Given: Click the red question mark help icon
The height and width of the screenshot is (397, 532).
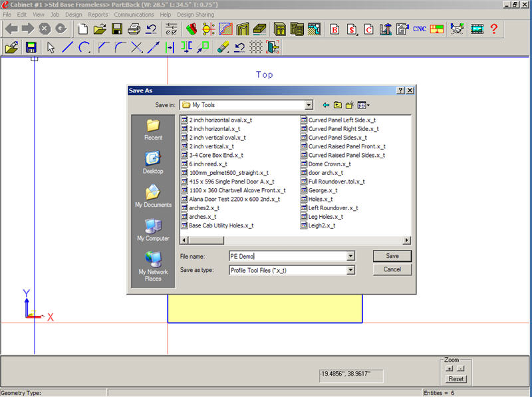Looking at the screenshot, I should [x=494, y=29].
